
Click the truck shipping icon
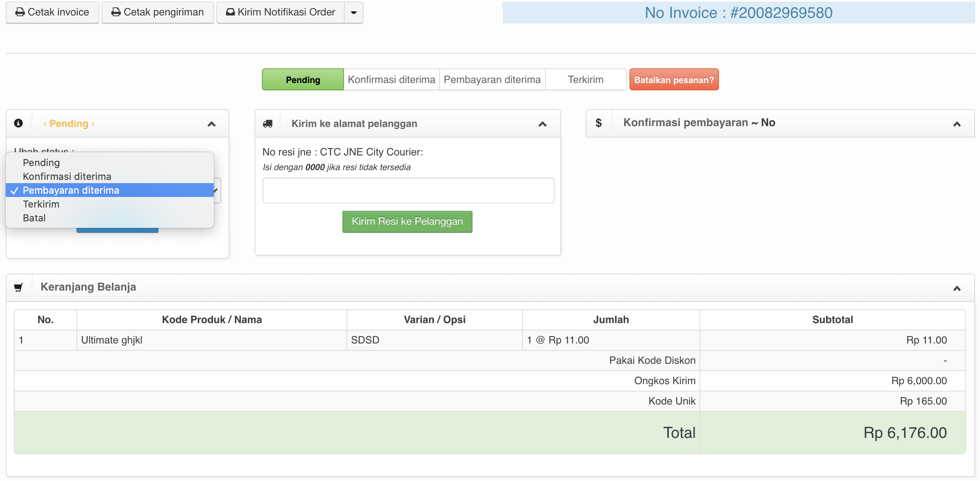(268, 124)
